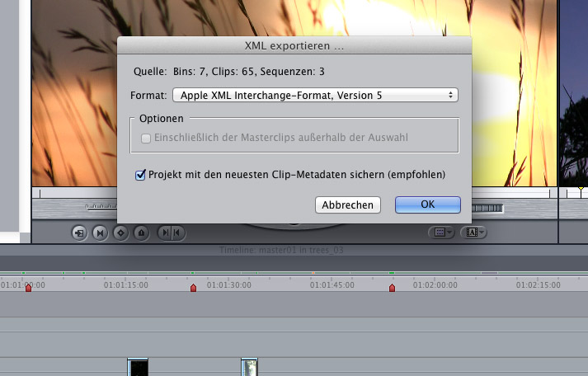Click the Mark Clip button

tap(100, 233)
